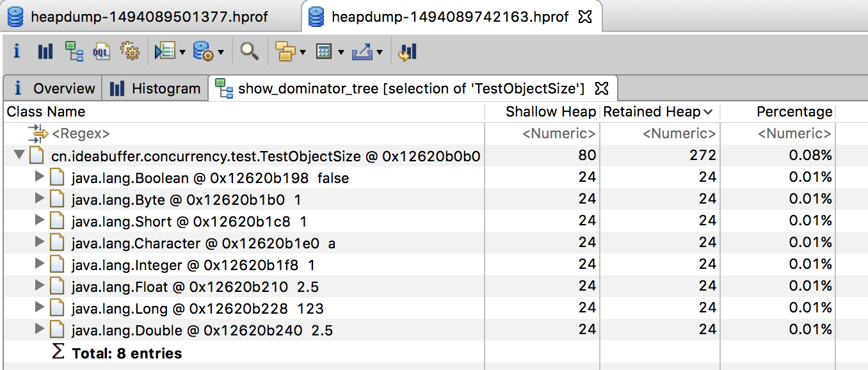868x370 pixels.
Task: Expand the java.lang.Boolean entry
Action: [x=40, y=177]
